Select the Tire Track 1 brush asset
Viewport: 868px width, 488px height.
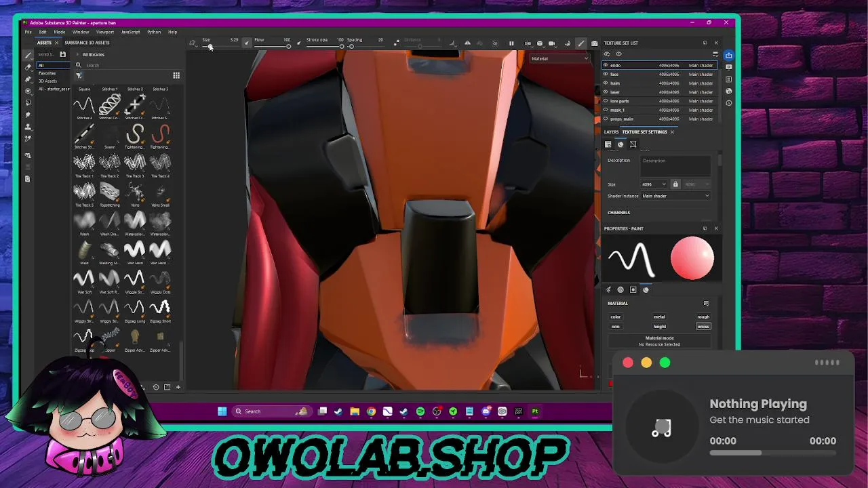pos(84,164)
